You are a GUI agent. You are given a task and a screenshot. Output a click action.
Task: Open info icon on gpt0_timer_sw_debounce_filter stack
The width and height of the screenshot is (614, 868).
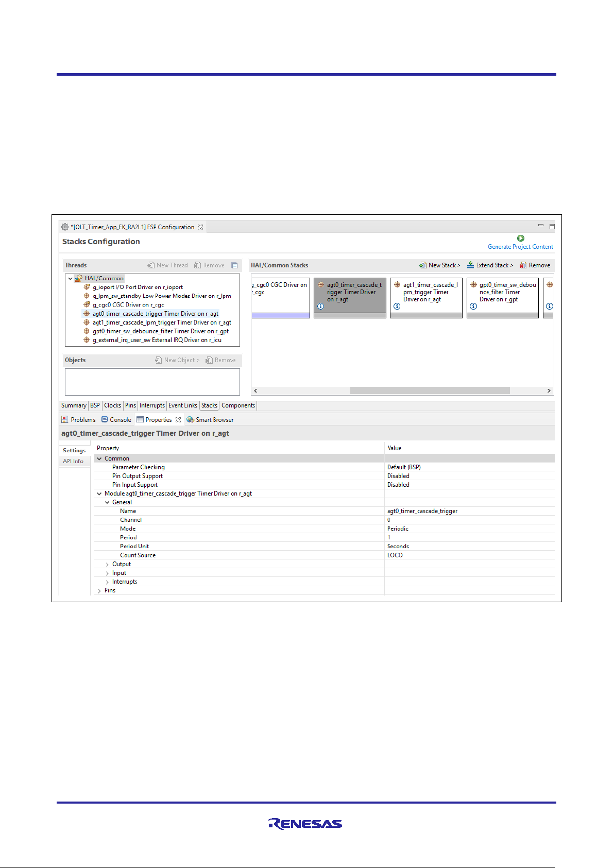473,306
